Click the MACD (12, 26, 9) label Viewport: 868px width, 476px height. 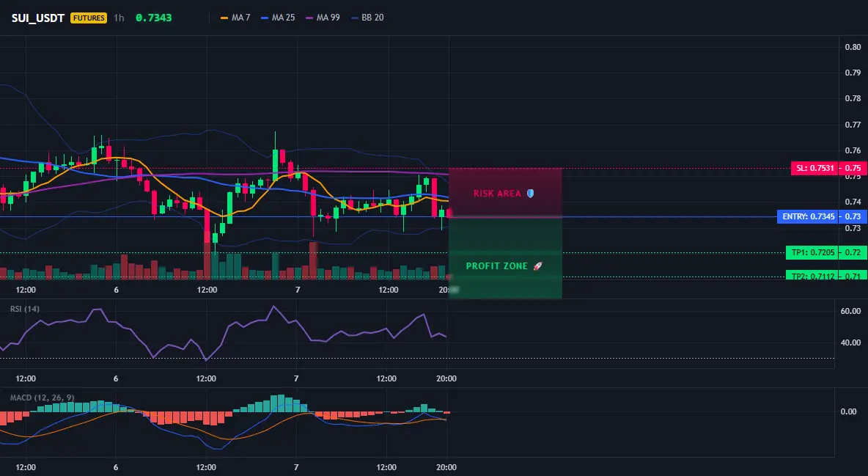42,398
